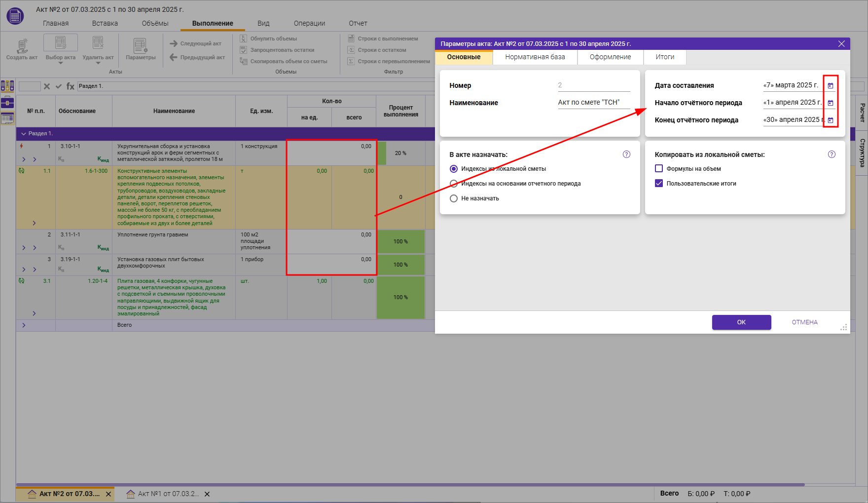Click the Create act (Создать акт) icon
Viewport: 868px width, 503px height.
pyautogui.click(x=22, y=46)
